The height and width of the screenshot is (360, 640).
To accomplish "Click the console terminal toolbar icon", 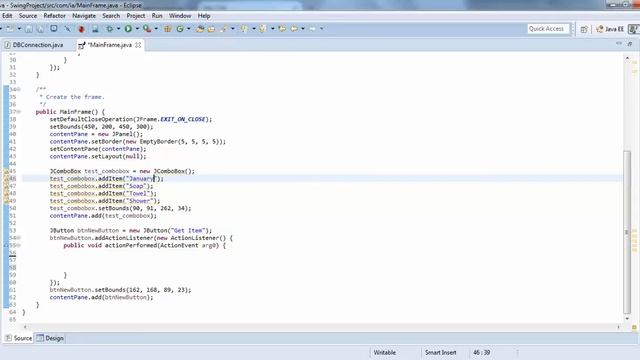I will pos(54,29).
